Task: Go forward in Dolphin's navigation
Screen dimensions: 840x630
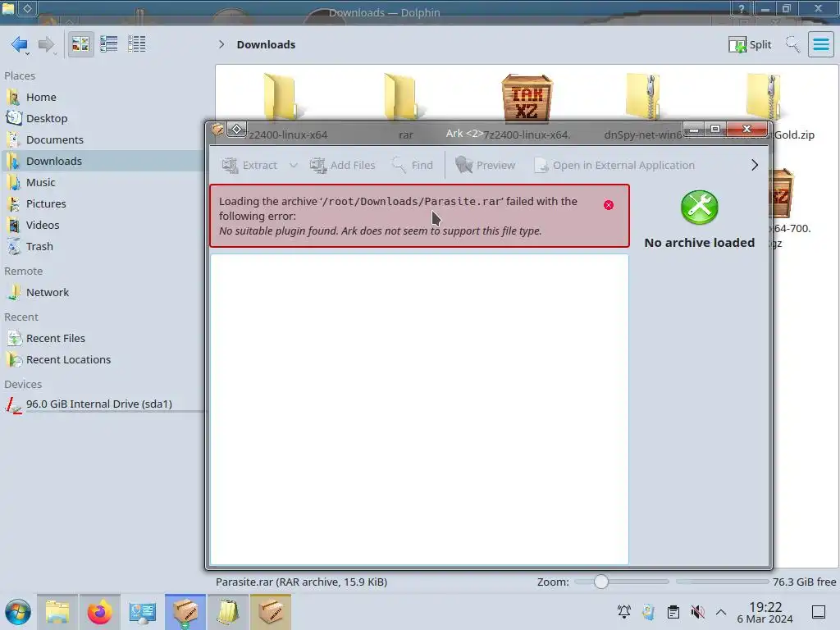Action: coord(47,44)
